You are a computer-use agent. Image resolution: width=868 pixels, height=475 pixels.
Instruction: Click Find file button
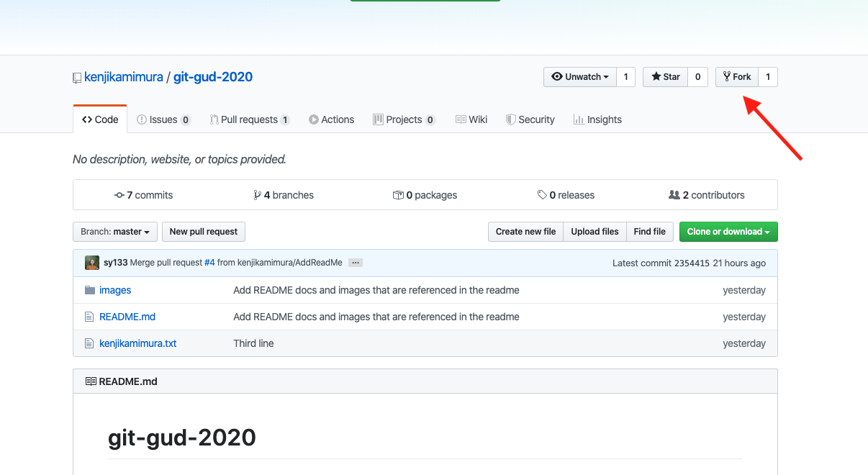click(x=650, y=232)
